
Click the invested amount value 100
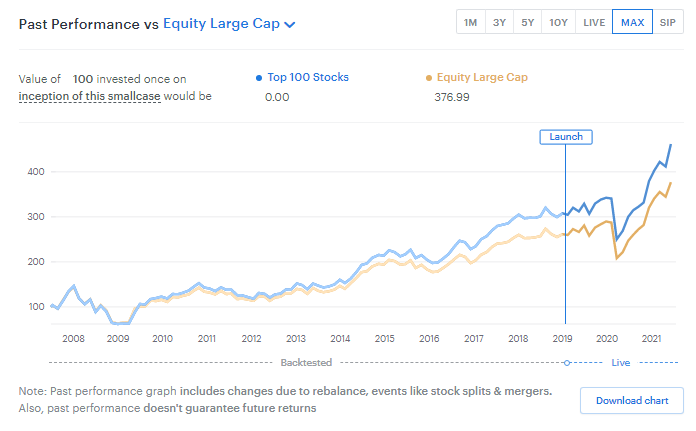(x=83, y=78)
